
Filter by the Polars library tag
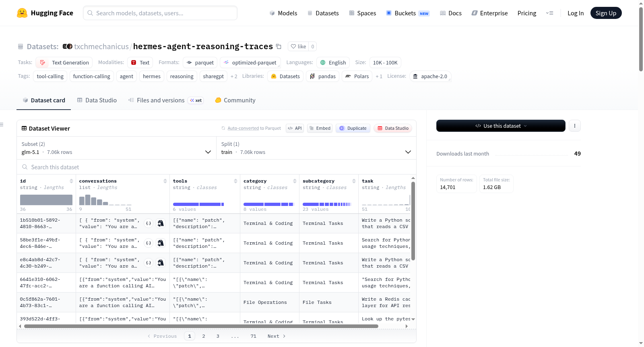(357, 76)
